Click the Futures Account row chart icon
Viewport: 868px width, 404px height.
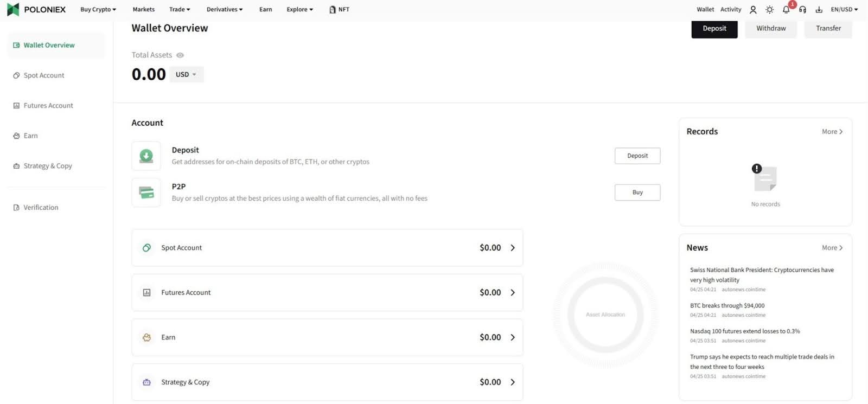[146, 293]
